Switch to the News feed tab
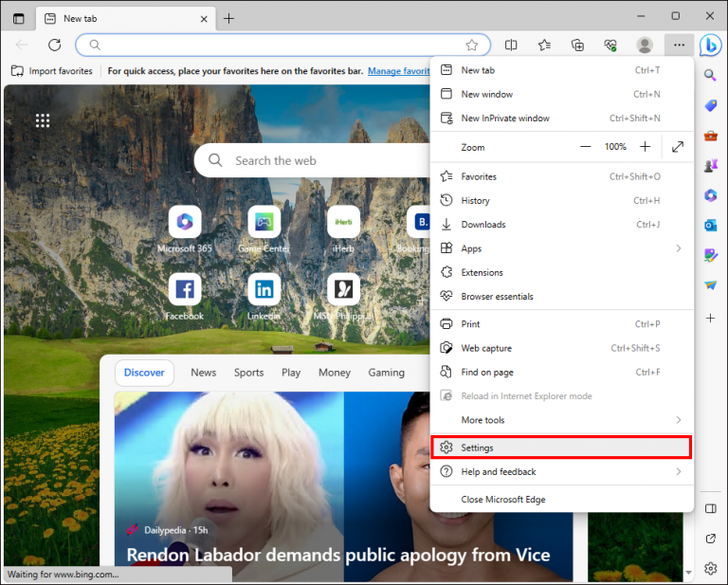The width and height of the screenshot is (728, 585). [204, 373]
